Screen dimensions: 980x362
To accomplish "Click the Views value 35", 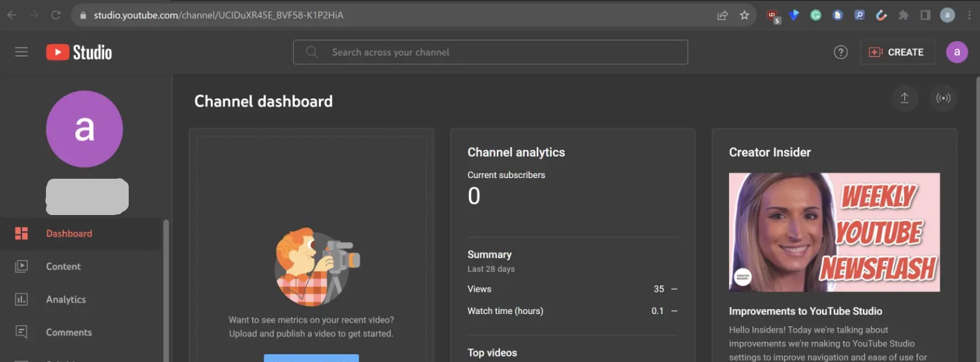I will click(x=659, y=289).
